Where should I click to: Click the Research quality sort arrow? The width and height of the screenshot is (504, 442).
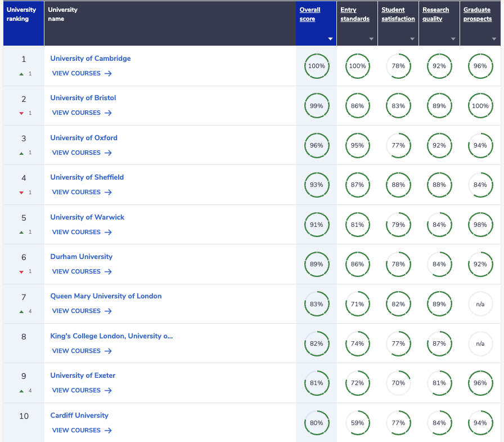tap(453, 39)
